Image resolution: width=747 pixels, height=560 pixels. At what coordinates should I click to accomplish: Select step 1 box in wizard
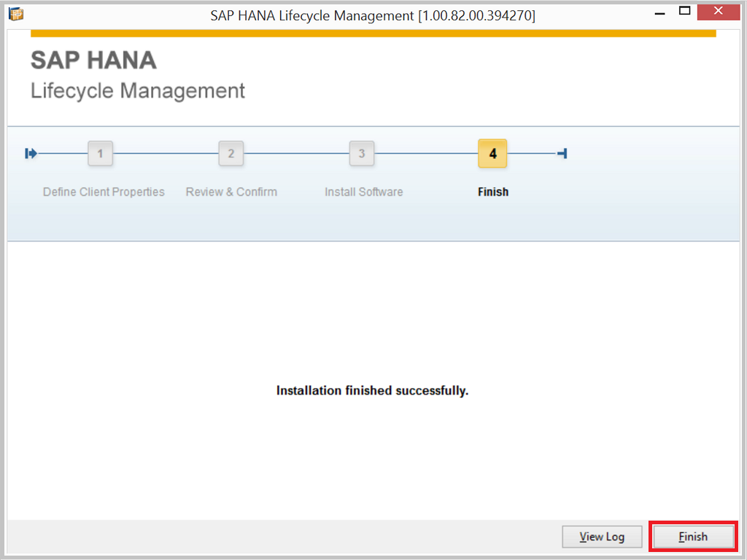coord(100,153)
